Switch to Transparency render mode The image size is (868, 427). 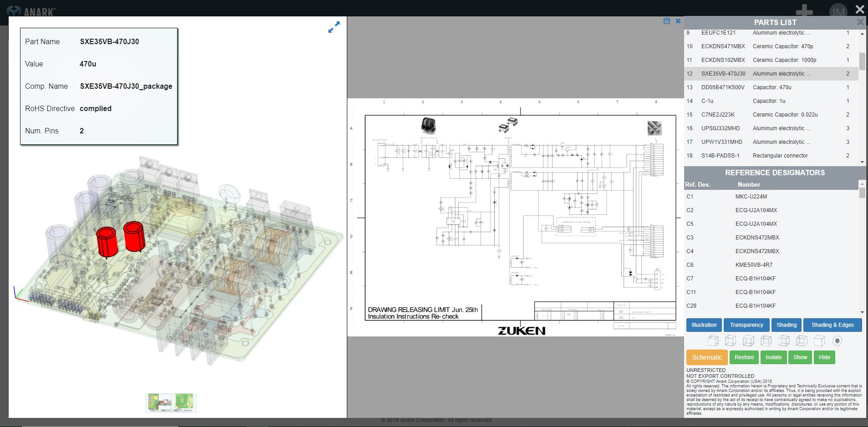click(746, 325)
